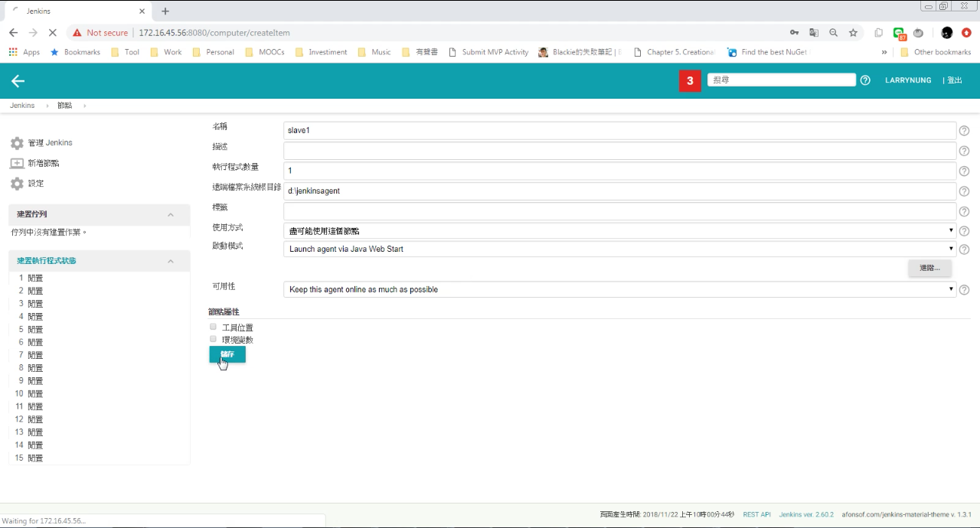980x528 pixels.
Task: Open the red notification badge showing 3
Action: [690, 80]
